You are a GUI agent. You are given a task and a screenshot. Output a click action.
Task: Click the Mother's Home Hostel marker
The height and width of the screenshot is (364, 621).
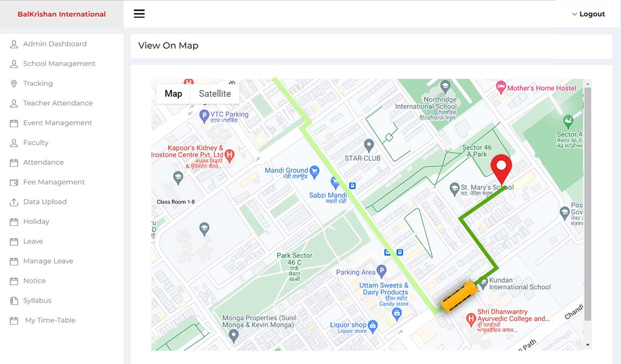click(502, 87)
